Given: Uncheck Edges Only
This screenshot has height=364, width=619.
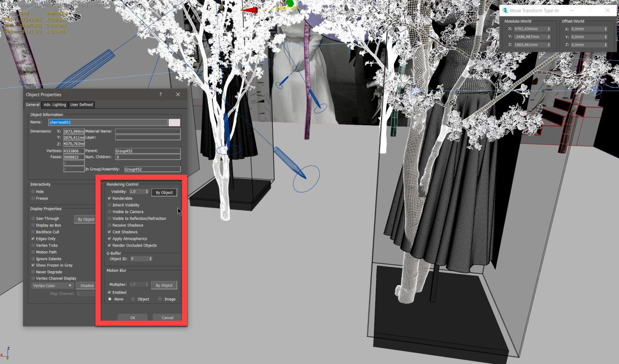Looking at the screenshot, I should click(x=33, y=239).
